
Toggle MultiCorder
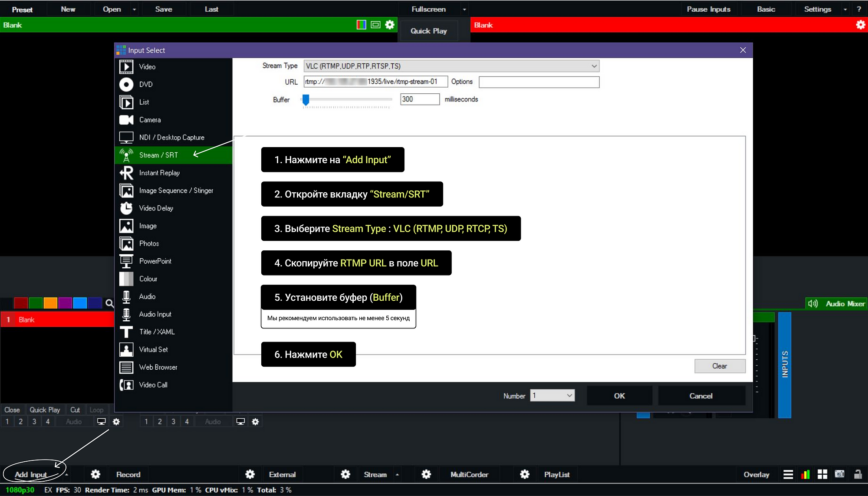point(469,474)
